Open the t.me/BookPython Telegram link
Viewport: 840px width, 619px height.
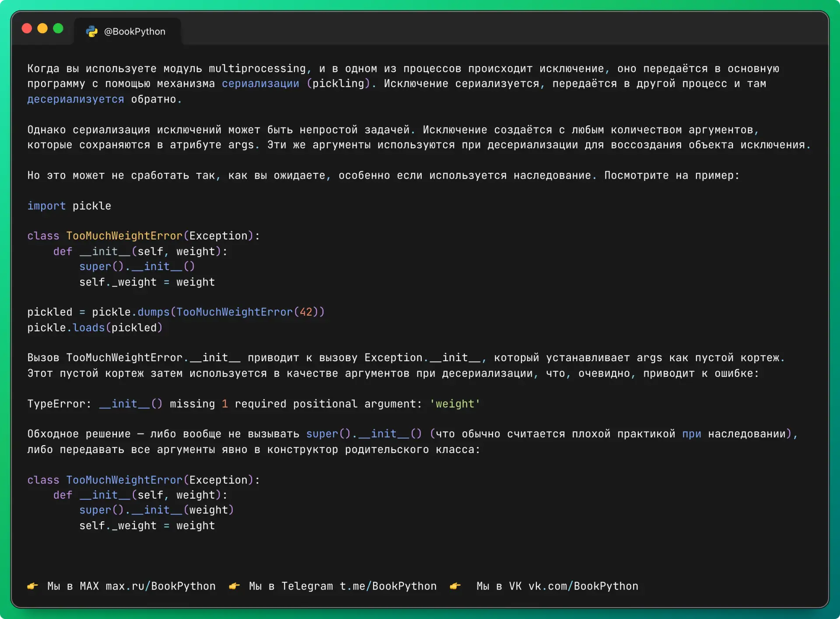[388, 586]
